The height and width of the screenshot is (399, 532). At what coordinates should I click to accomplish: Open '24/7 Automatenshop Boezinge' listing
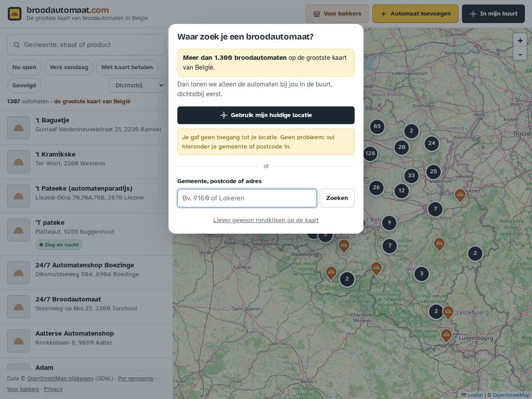pos(86,273)
